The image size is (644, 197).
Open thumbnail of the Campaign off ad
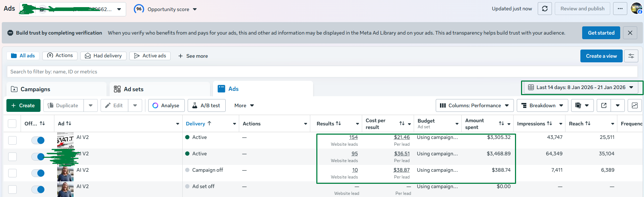pyautogui.click(x=65, y=173)
